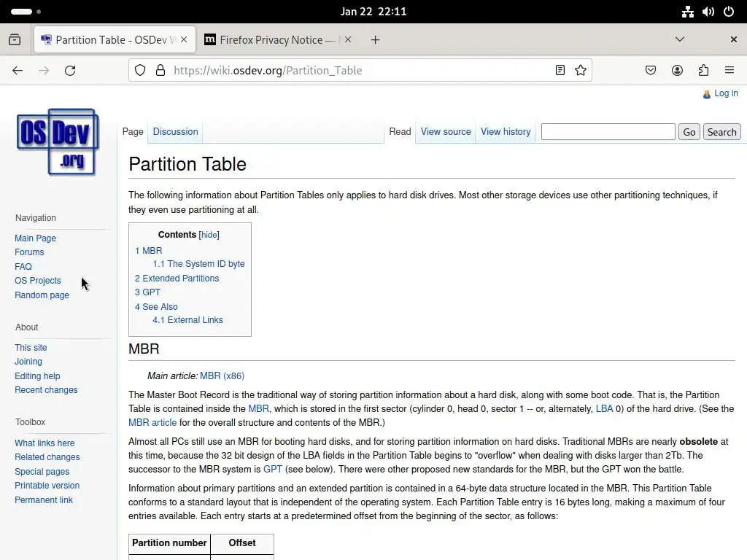
Task: Click the wiki search input field
Action: coord(608,132)
